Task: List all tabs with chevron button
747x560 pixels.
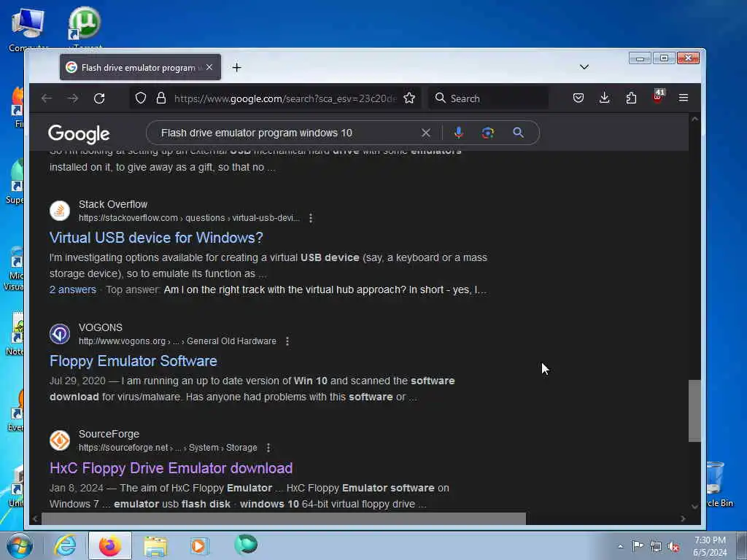Action: coord(584,67)
